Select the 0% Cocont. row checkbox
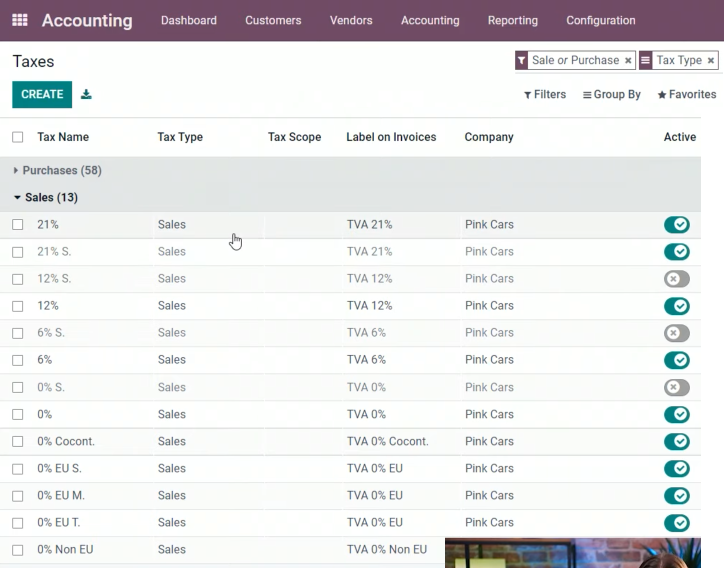 pyautogui.click(x=18, y=441)
